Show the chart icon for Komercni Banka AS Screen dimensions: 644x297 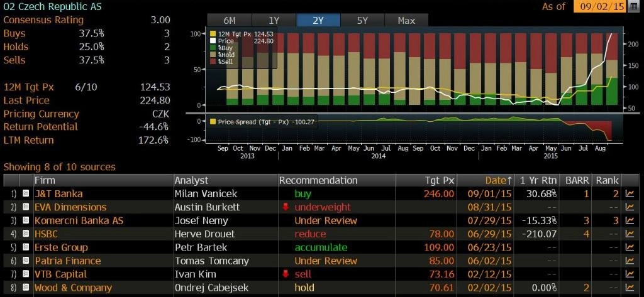click(x=629, y=220)
